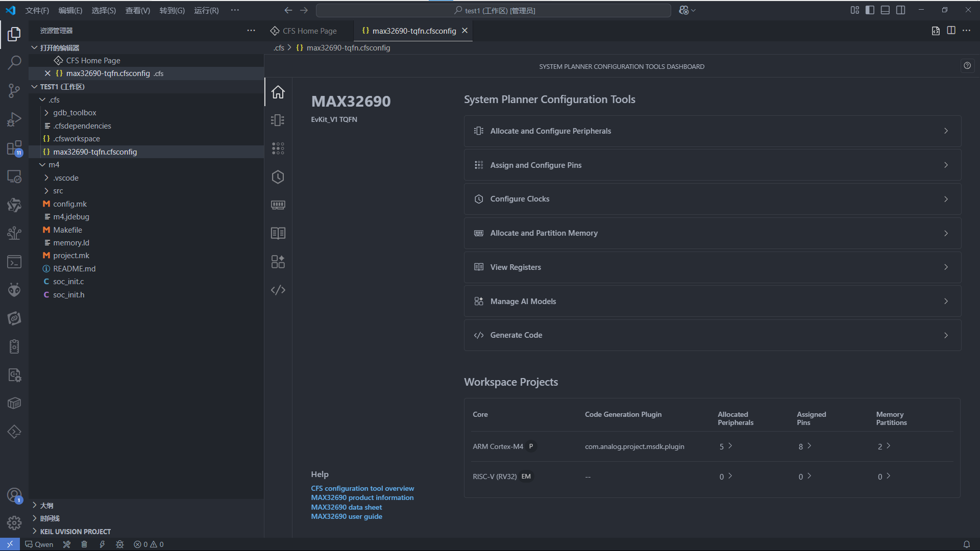The height and width of the screenshot is (551, 980).
Task: Open View Registers tool
Action: pyautogui.click(x=713, y=267)
